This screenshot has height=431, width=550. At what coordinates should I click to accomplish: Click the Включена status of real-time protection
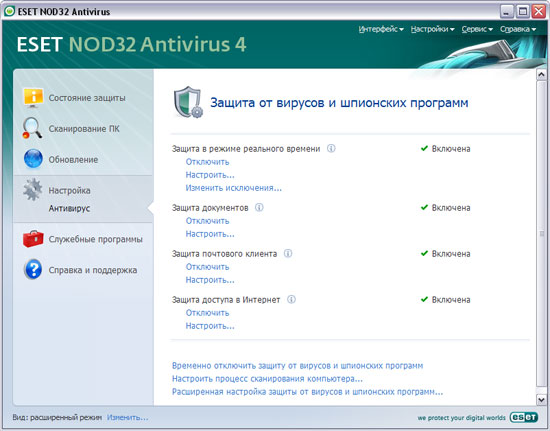451,149
